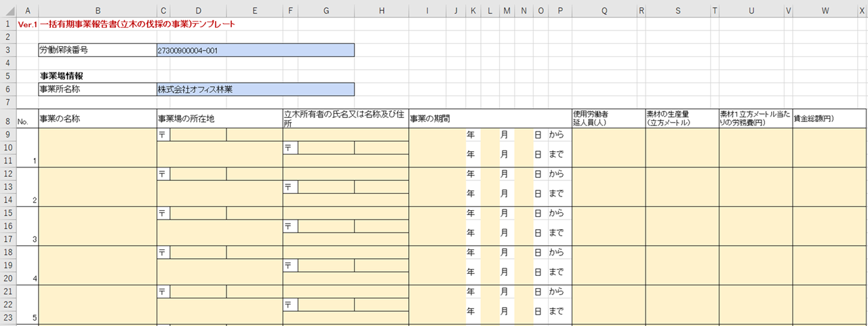868x326 pixels.
Task: Click the 素材の生産量 input cell for No.3
Action: point(682,226)
